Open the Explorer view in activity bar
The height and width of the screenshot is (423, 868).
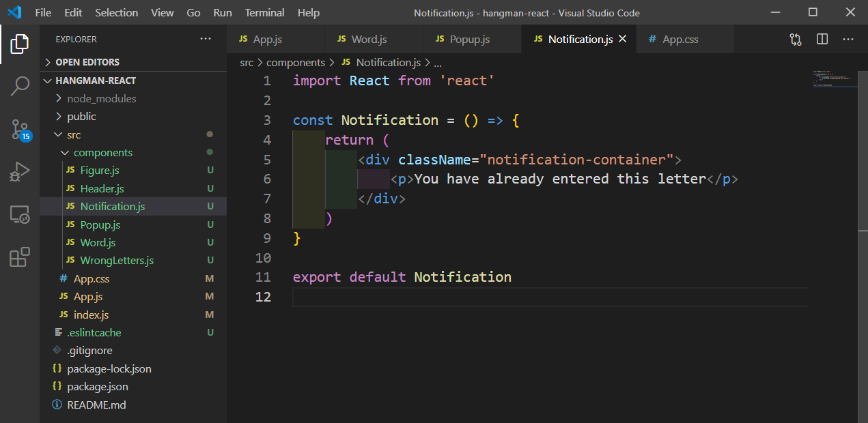click(20, 44)
